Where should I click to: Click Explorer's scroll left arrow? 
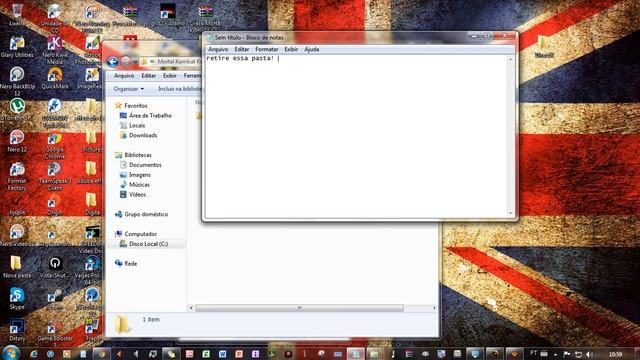pyautogui.click(x=191, y=308)
